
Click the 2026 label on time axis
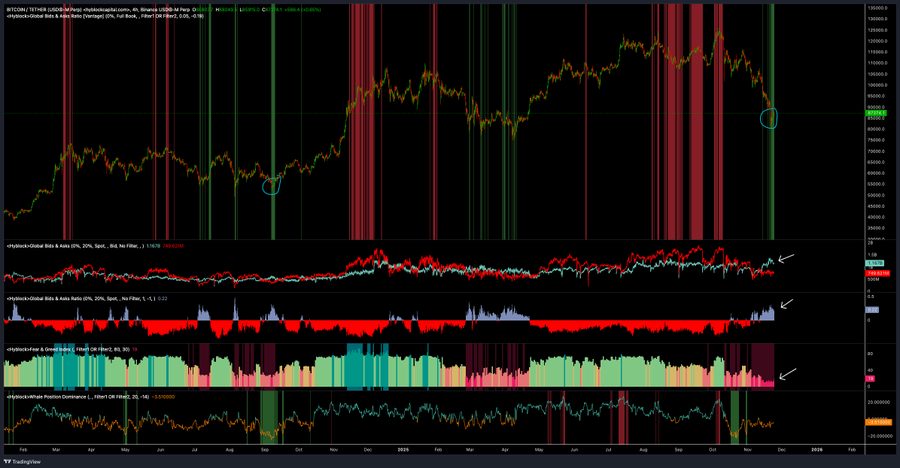click(817, 450)
